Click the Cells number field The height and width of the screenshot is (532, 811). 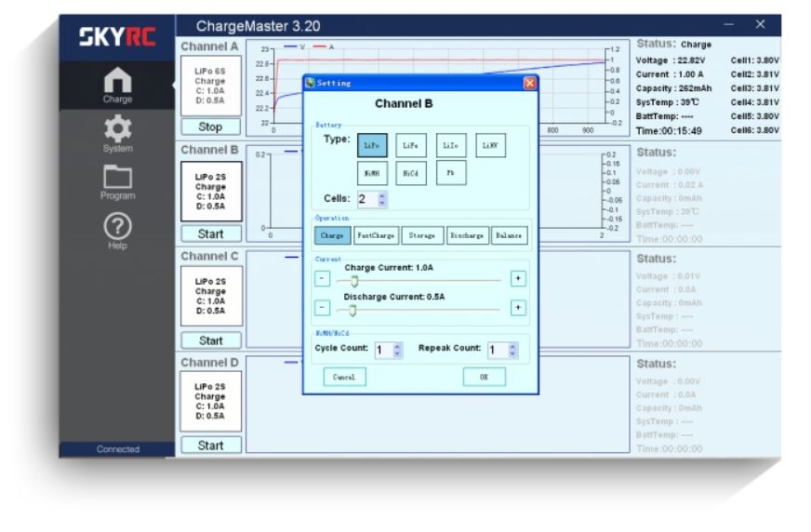pos(367,199)
